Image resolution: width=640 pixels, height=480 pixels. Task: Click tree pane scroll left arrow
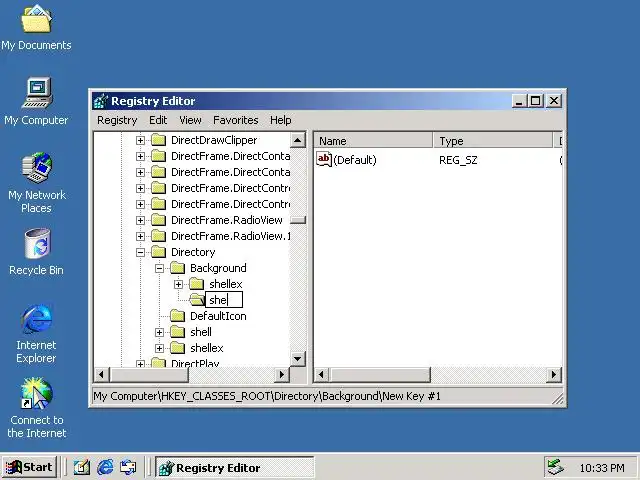tap(102, 374)
